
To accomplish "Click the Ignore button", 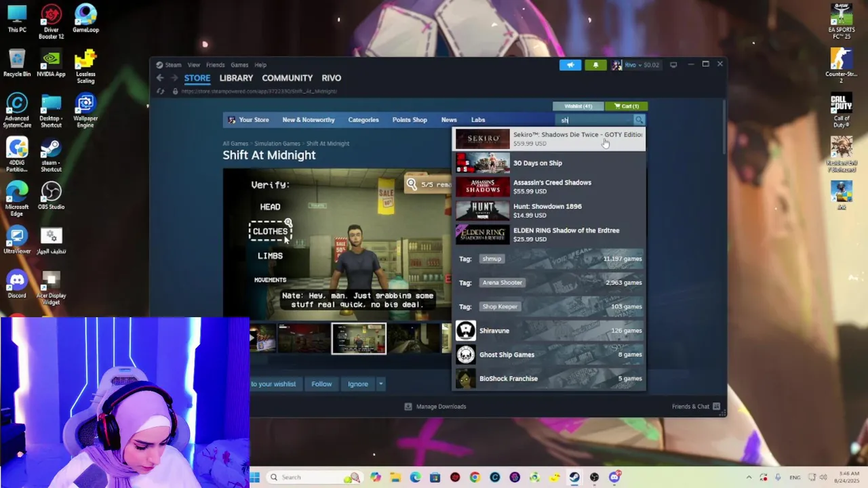I will 358,384.
